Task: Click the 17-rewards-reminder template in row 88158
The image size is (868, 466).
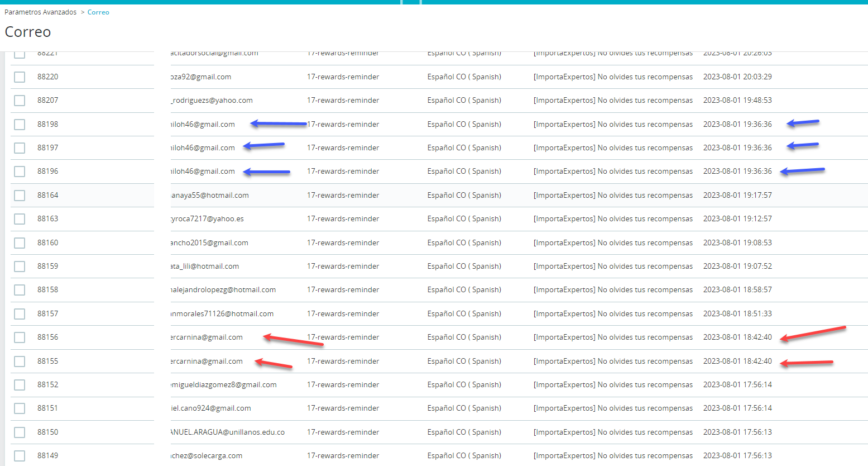Action: (x=343, y=289)
